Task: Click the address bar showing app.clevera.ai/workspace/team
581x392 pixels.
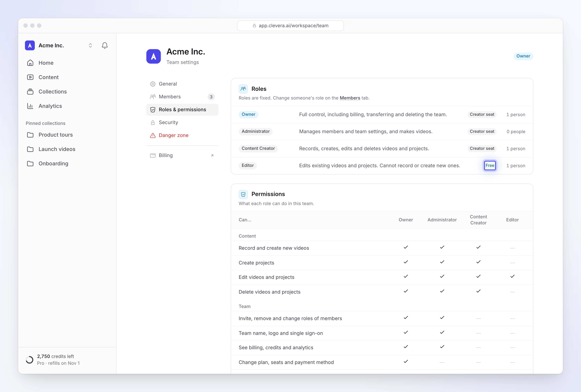Action: (290, 26)
